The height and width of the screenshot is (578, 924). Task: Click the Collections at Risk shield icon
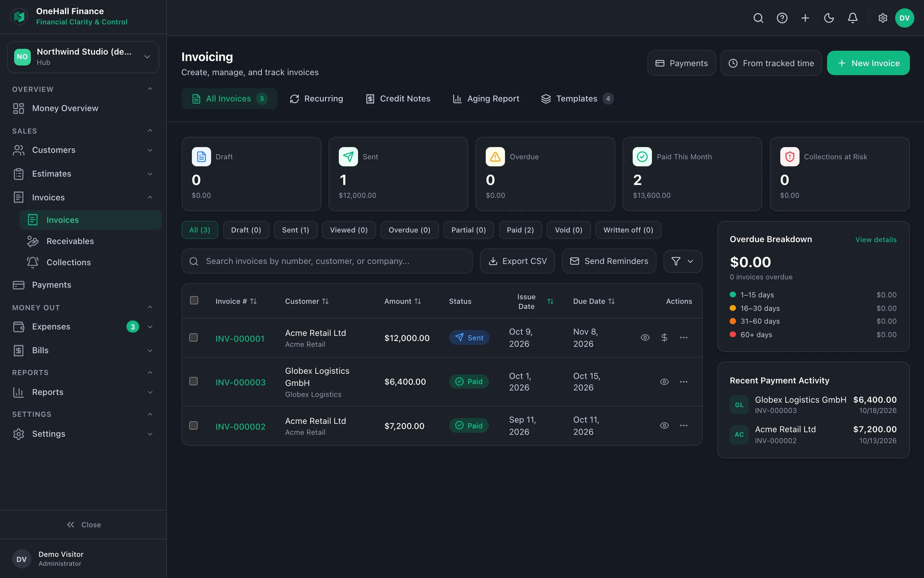pos(790,157)
